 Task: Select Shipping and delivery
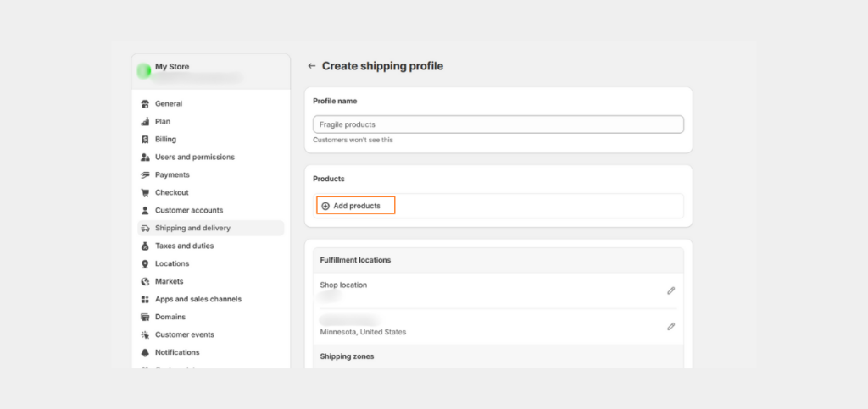tap(210, 229)
